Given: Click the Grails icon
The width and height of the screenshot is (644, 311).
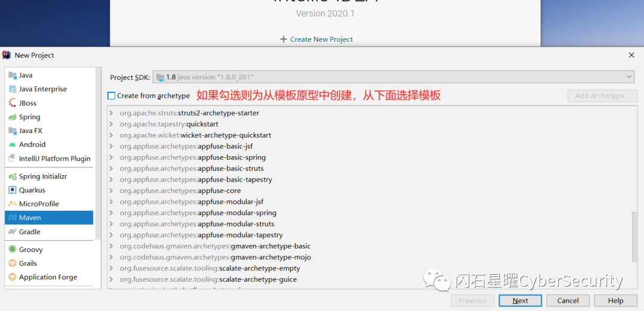Looking at the screenshot, I should click(13, 263).
